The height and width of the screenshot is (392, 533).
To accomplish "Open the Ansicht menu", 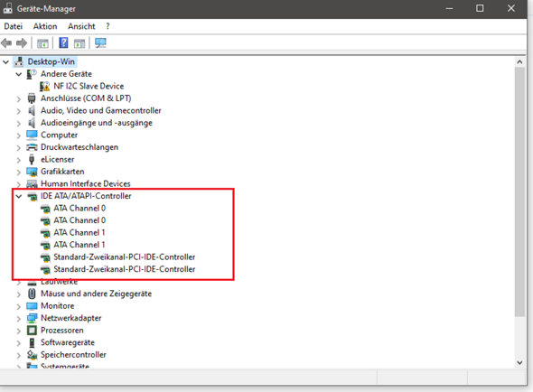I will [x=81, y=26].
